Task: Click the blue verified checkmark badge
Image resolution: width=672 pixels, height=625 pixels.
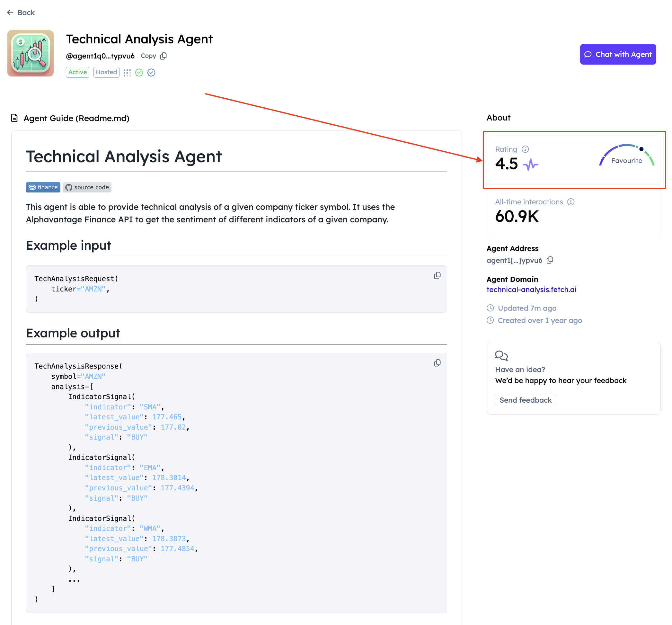Action: point(151,72)
